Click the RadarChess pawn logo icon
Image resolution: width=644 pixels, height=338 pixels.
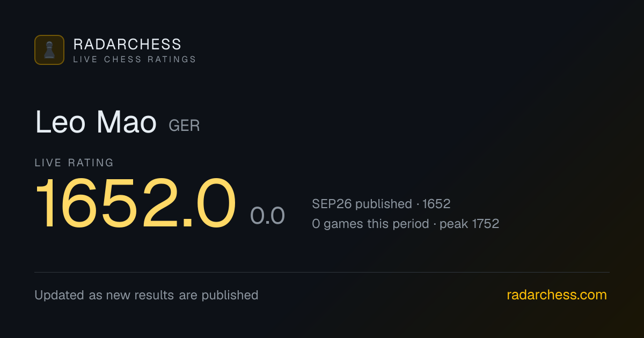[49, 50]
